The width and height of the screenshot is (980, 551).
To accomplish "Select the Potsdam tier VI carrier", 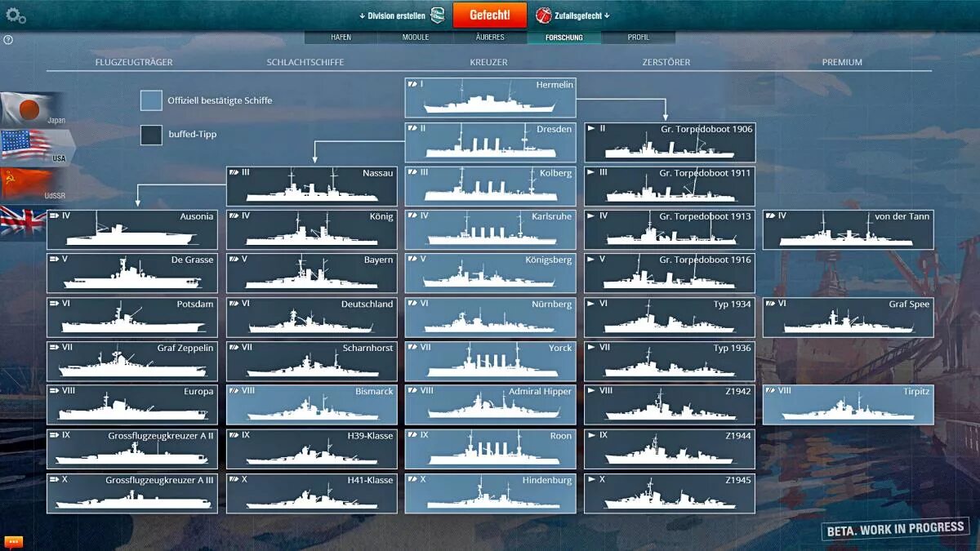I will pos(132,317).
